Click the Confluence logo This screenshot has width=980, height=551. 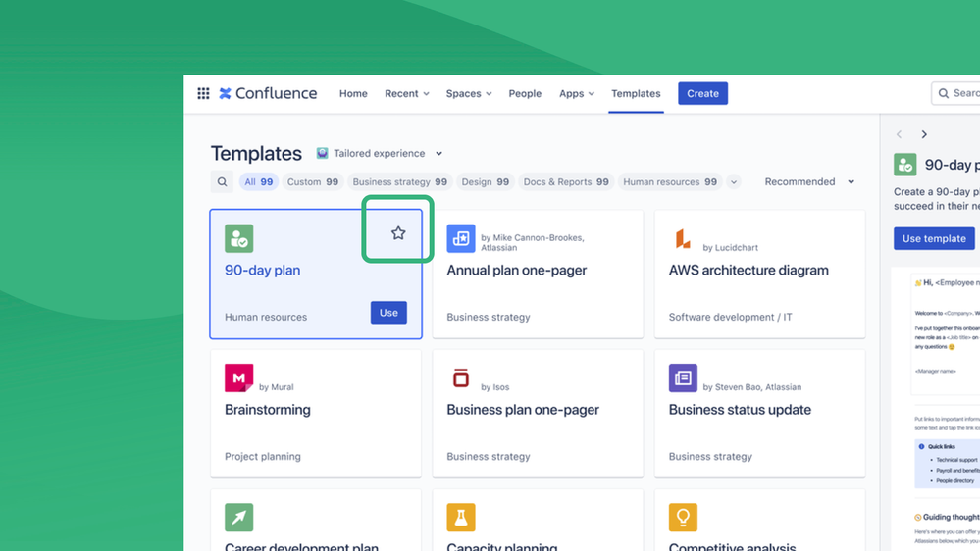tap(268, 94)
